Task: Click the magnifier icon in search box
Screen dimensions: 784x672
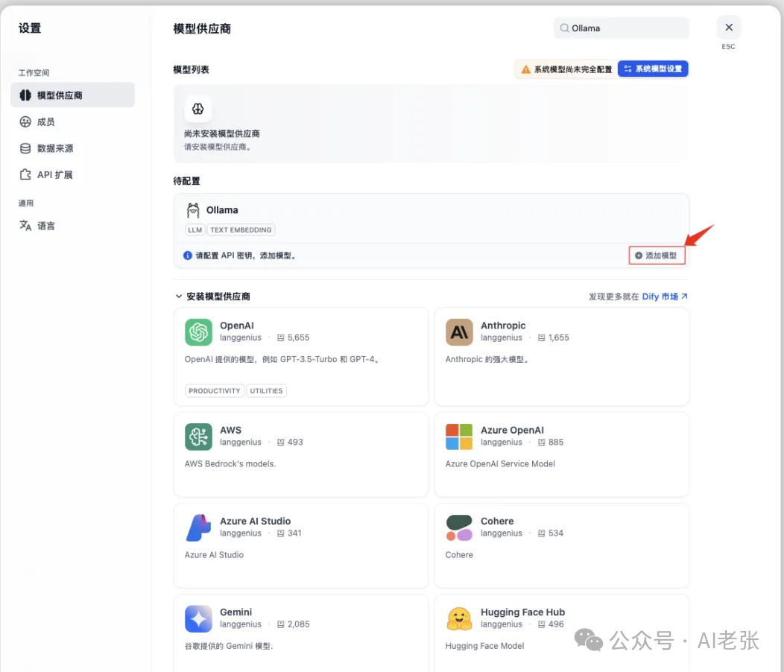Action: click(x=564, y=28)
